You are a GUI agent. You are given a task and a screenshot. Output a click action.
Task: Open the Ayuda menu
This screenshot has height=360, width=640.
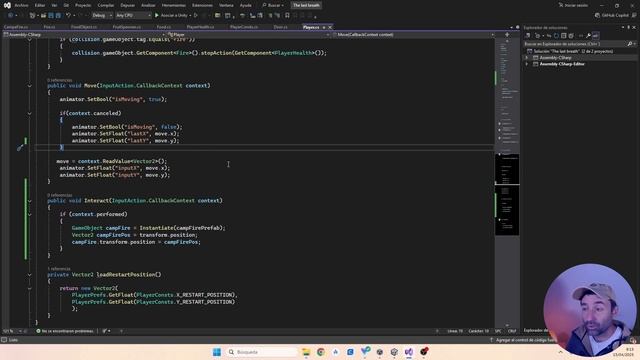245,5
